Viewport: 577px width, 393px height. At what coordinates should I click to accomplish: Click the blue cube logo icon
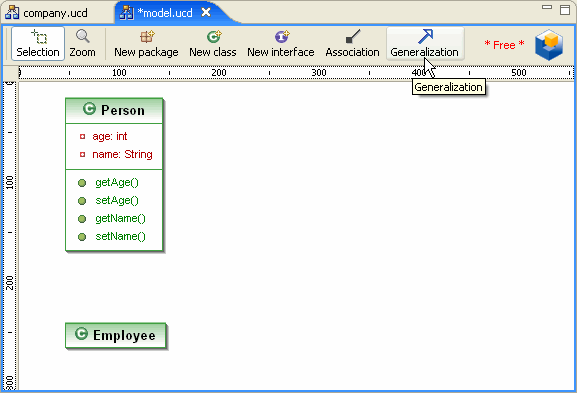549,45
